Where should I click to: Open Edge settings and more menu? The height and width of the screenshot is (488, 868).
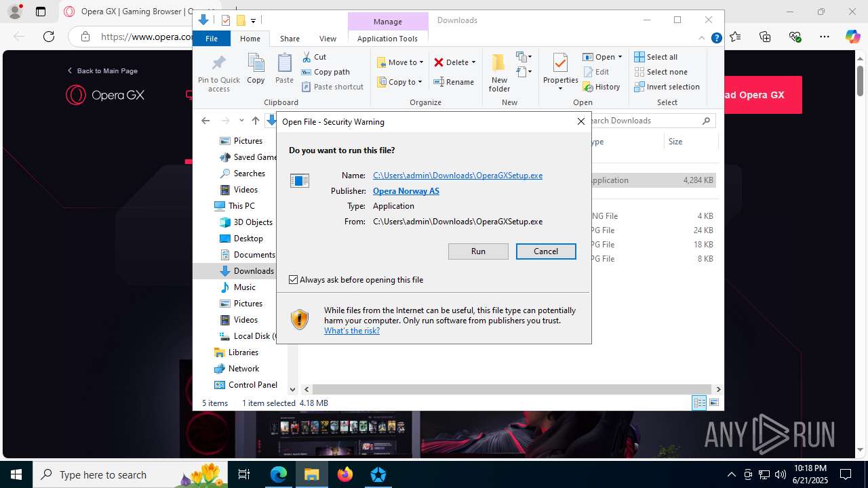825,37
